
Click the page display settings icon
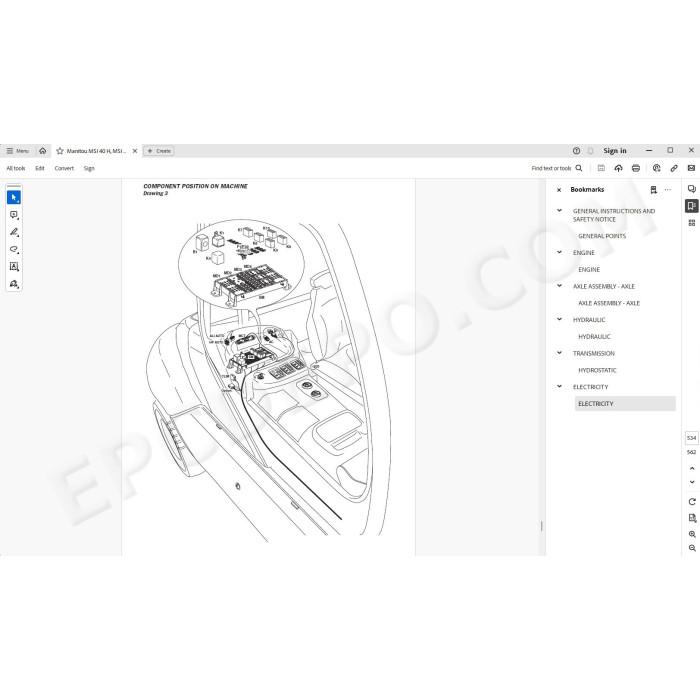692,518
